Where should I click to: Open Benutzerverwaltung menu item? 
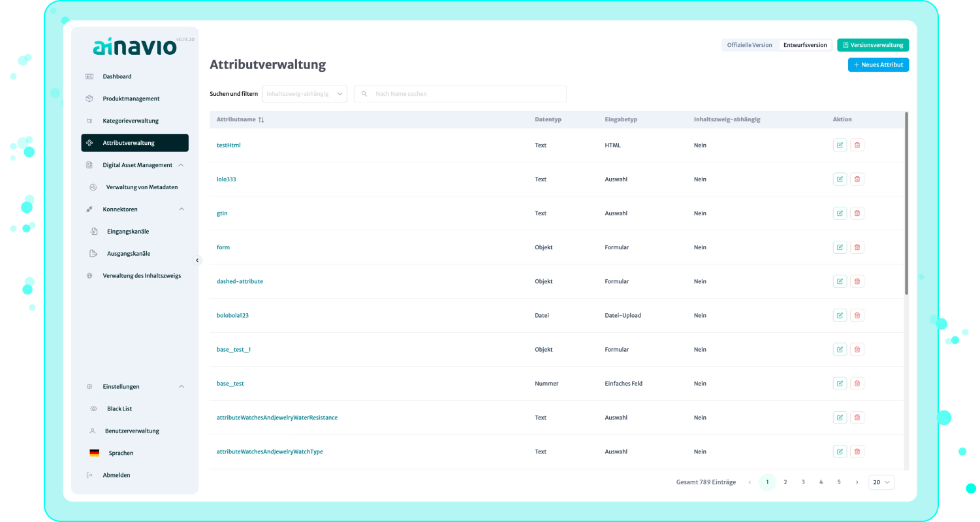pyautogui.click(x=132, y=431)
